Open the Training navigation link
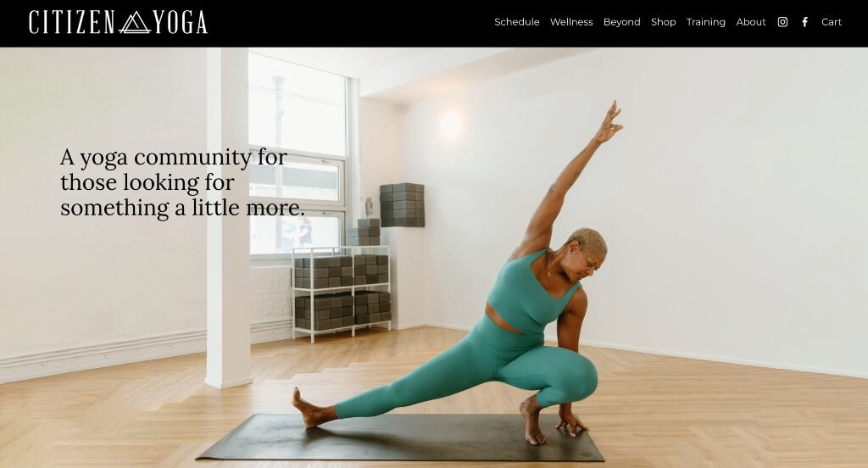868x468 pixels. (x=706, y=22)
